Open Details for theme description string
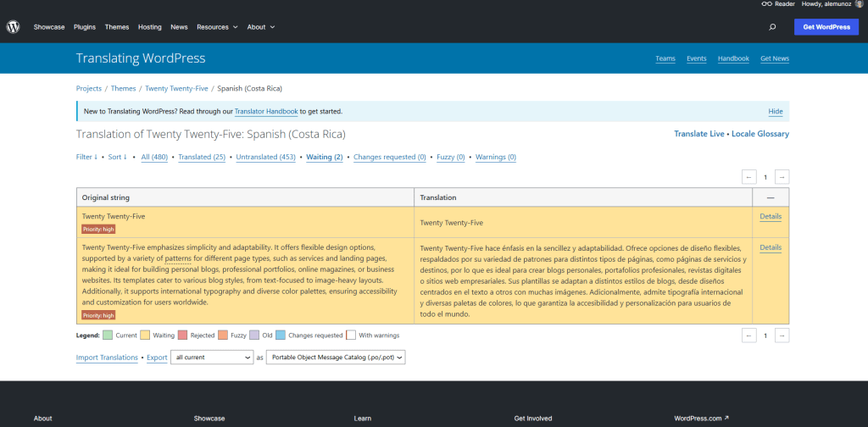 coord(771,247)
